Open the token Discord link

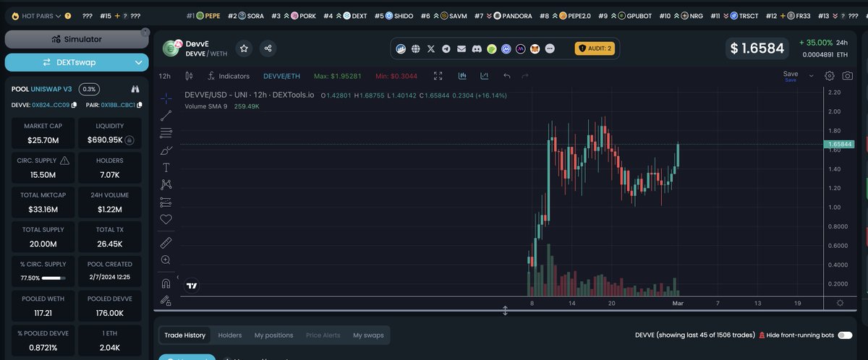(476, 49)
